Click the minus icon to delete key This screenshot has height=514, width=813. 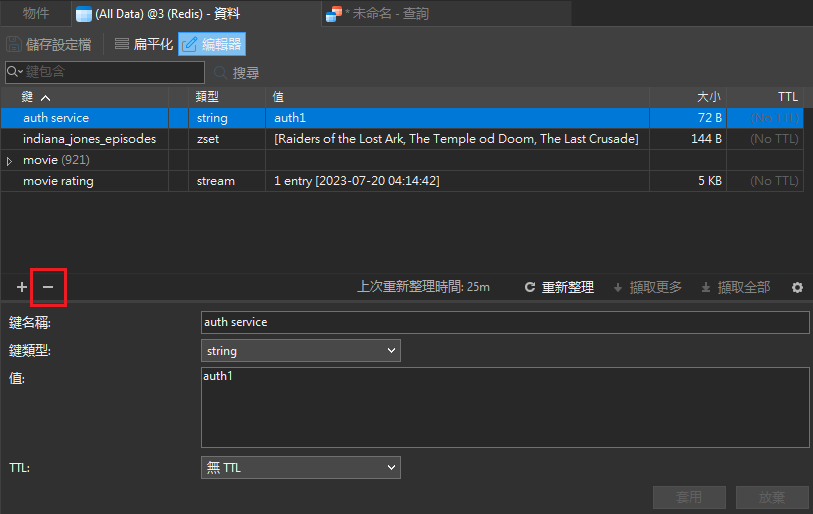point(48,287)
